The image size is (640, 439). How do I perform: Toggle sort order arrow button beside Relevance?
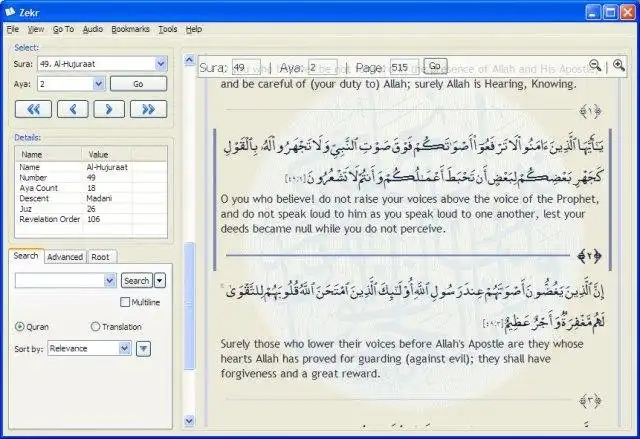pyautogui.click(x=143, y=349)
